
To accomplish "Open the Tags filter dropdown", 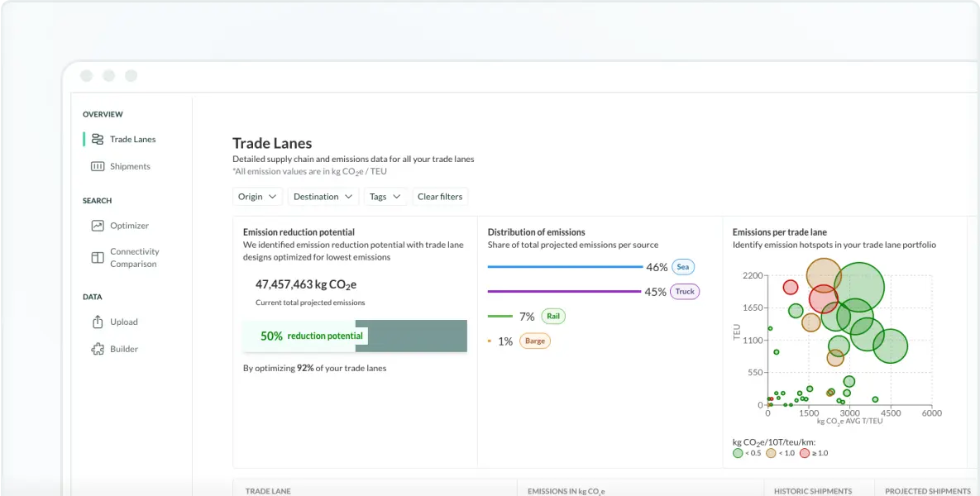I will coord(385,197).
